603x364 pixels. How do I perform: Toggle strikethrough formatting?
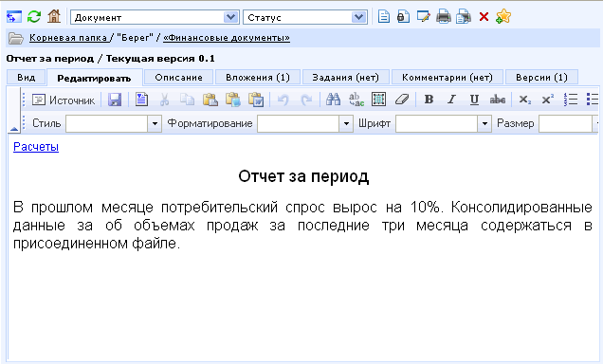497,100
